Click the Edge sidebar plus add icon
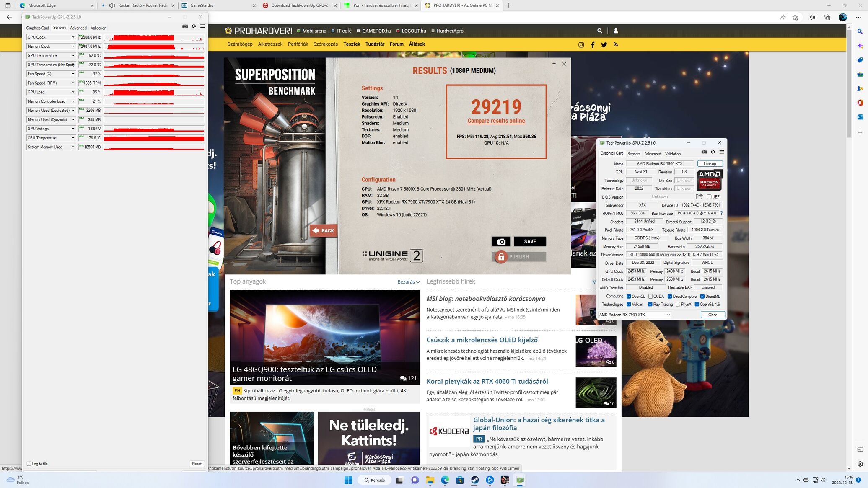Viewport: 868px width, 488px height. tap(860, 132)
